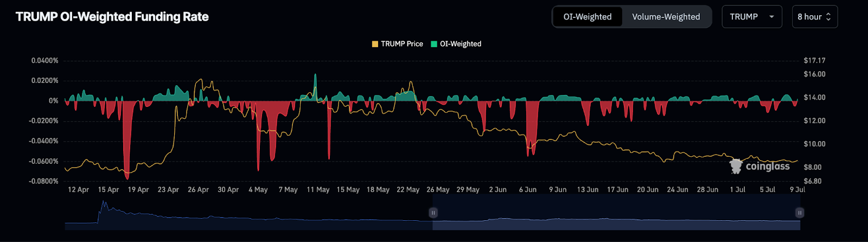Click the 8 hour up-down chevrons
This screenshot has height=242, width=868.
click(x=828, y=17)
